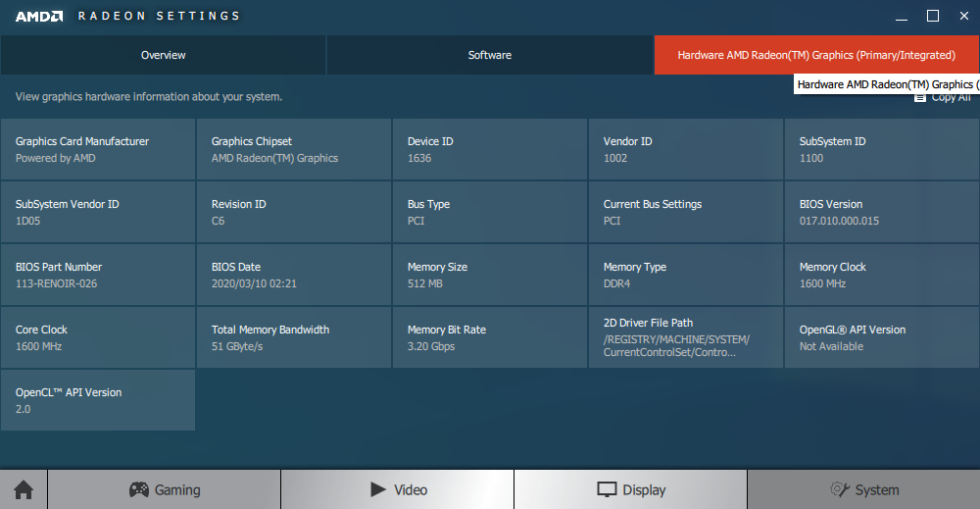Click the Device ID 1636 tile
This screenshot has width=980, height=509.
pos(489,149)
